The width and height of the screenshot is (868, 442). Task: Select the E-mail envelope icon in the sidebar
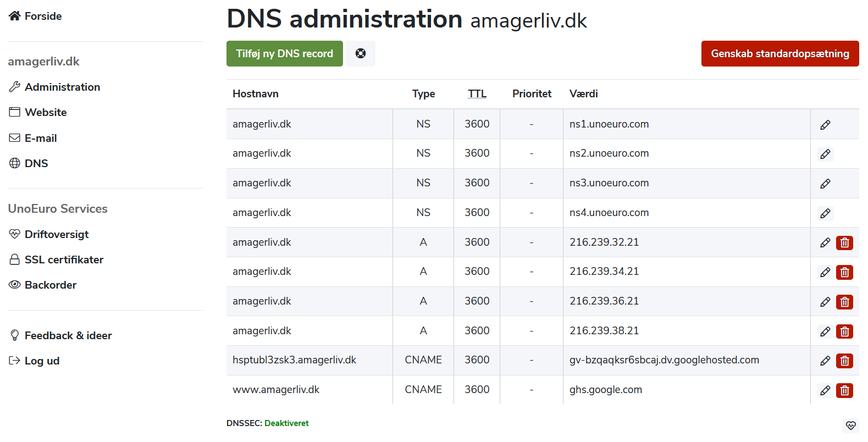14,137
